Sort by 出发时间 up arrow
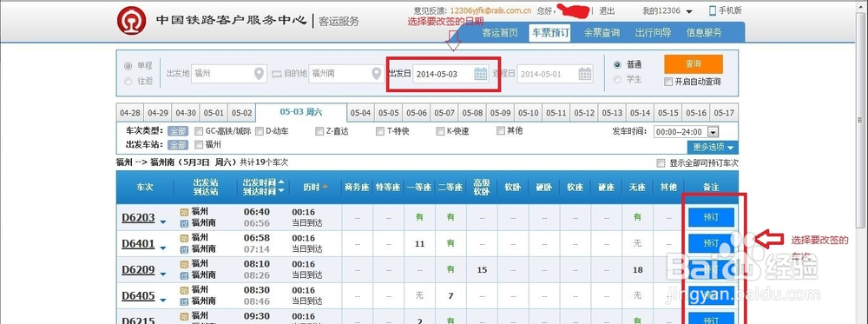Screen dimensions: 868x324 pos(282,182)
